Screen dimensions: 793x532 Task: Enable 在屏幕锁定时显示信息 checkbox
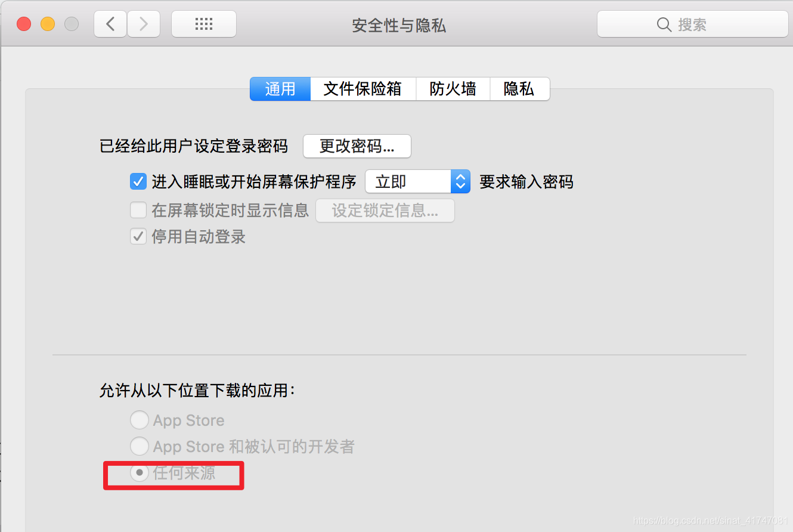138,210
